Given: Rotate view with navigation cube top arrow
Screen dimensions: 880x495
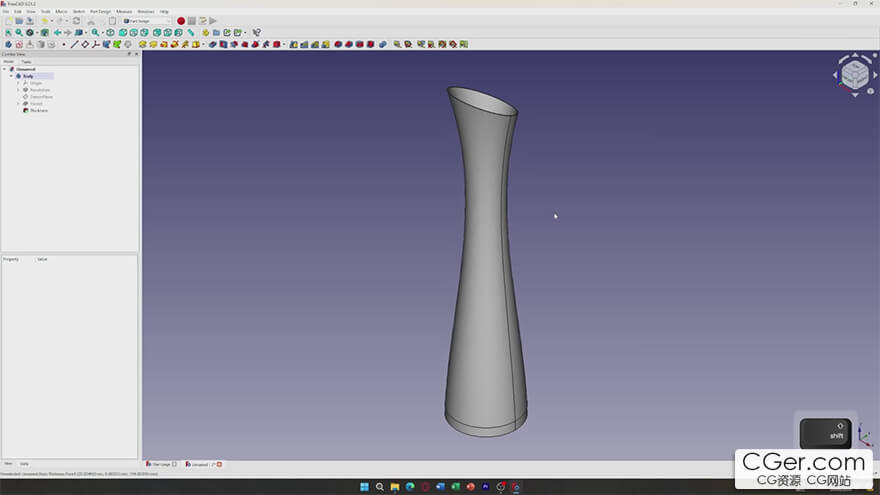Looking at the screenshot, I should [855, 55].
